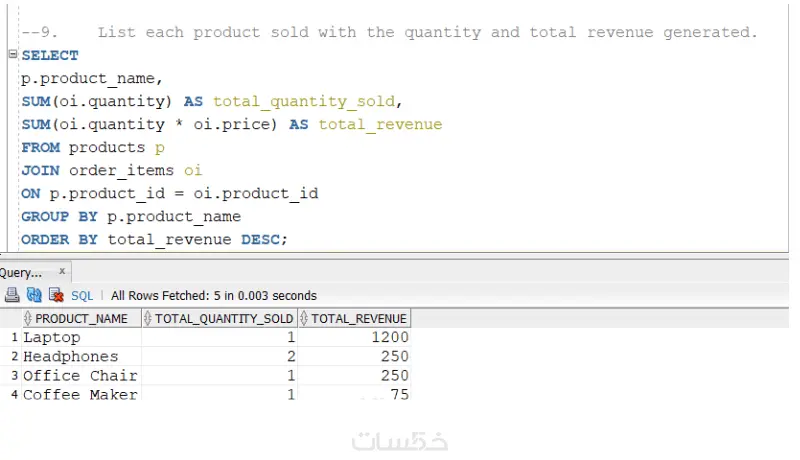Screen dimensions: 800x460
Task: Sort by PRODUCT_NAME column header
Action: [x=82, y=319]
